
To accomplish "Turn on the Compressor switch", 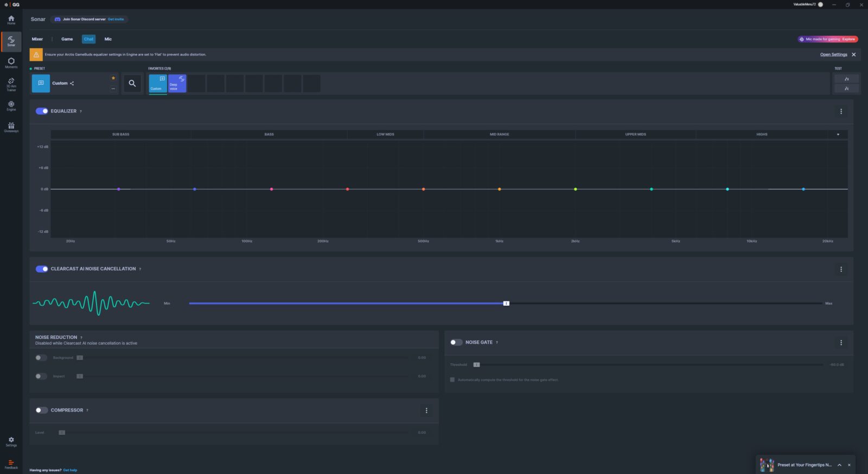I will (42, 410).
